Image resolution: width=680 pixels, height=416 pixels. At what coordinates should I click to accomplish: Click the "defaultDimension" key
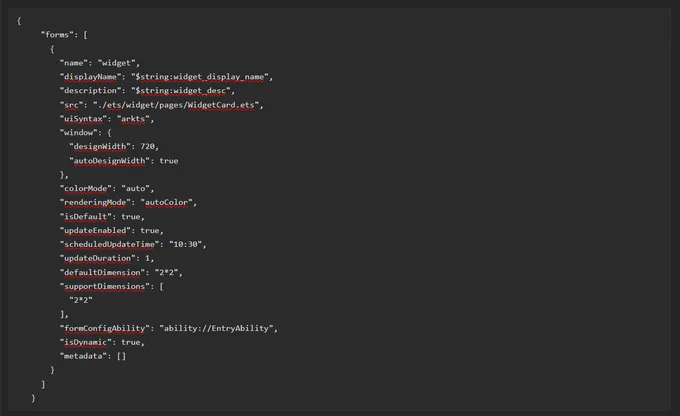coord(102,272)
